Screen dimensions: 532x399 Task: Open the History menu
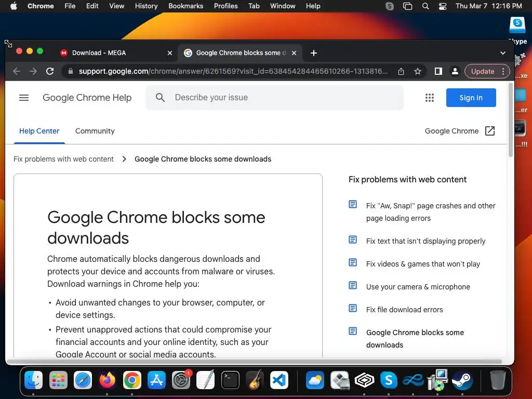point(146,6)
